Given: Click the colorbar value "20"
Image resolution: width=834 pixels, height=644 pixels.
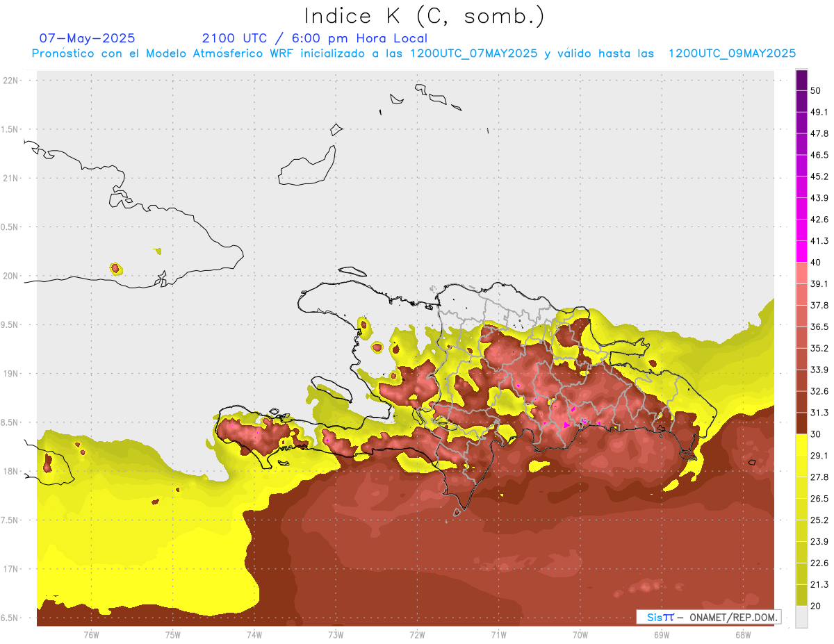Looking at the screenshot, I should 816,606.
